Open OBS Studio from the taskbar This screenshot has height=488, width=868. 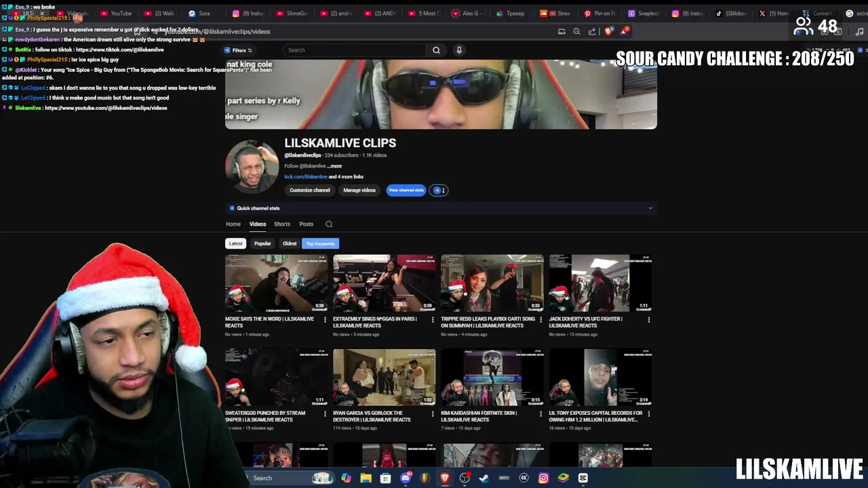pos(465,479)
